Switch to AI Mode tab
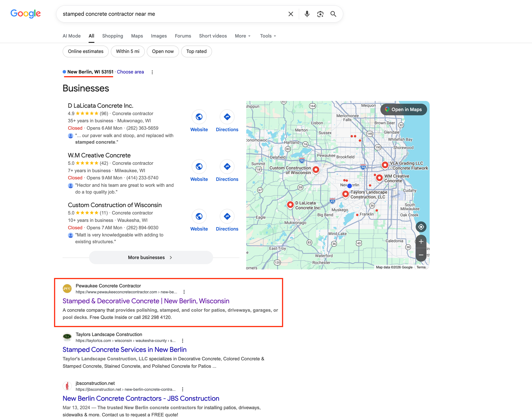 pyautogui.click(x=71, y=36)
